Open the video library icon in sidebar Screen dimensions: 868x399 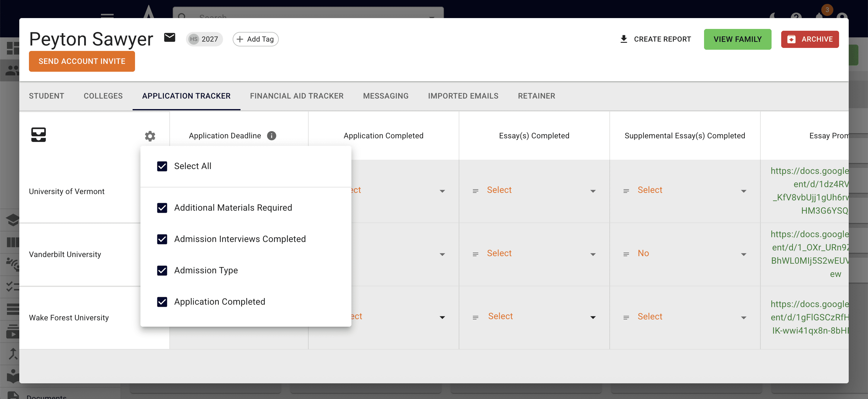pos(13,331)
